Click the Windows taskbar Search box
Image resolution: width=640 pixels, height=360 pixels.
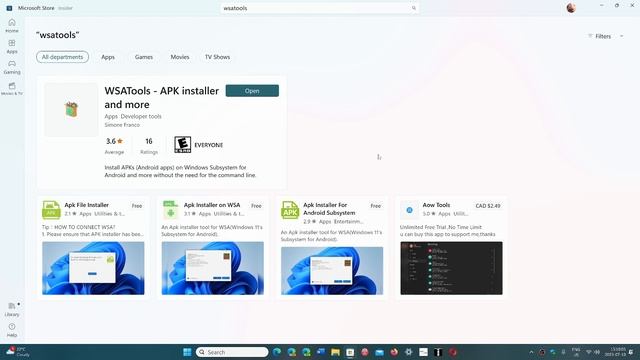pos(232,352)
